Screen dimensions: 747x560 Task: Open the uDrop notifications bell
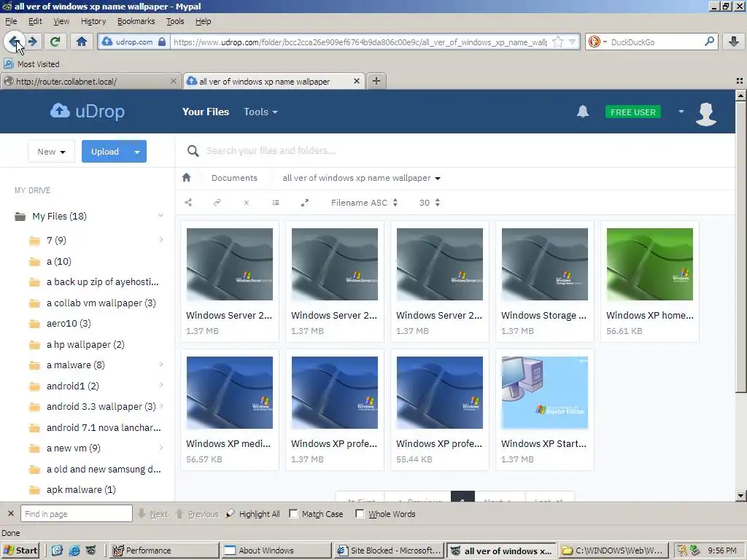[x=583, y=112]
